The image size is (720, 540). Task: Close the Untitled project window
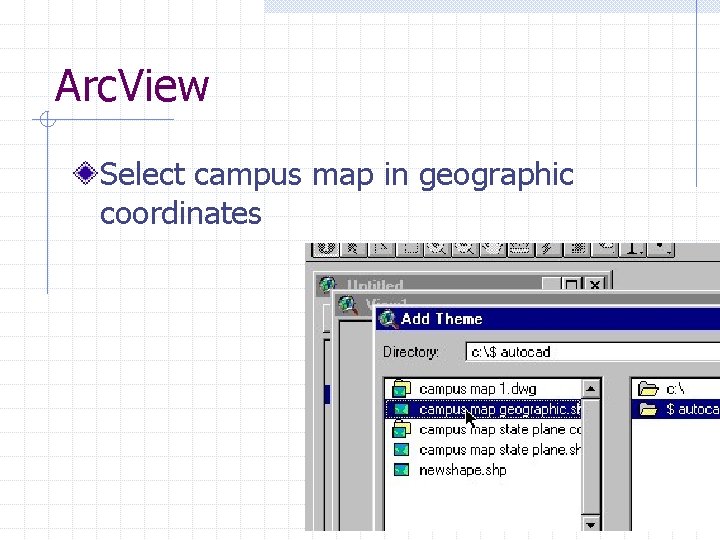point(595,285)
